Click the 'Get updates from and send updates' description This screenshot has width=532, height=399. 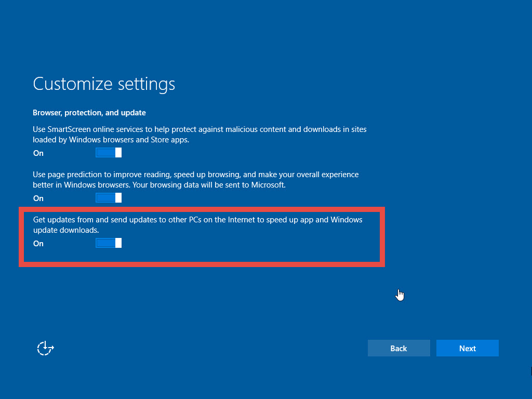click(198, 224)
